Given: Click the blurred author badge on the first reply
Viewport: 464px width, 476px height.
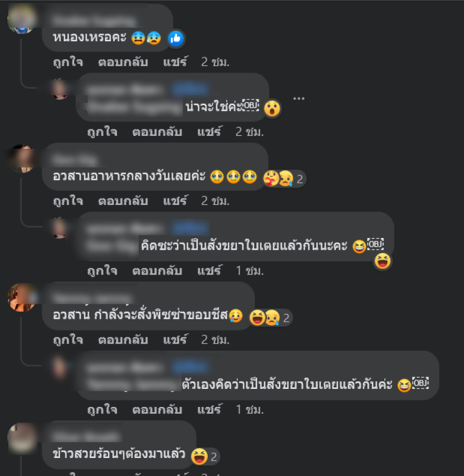Looking at the screenshot, I should (190, 89).
